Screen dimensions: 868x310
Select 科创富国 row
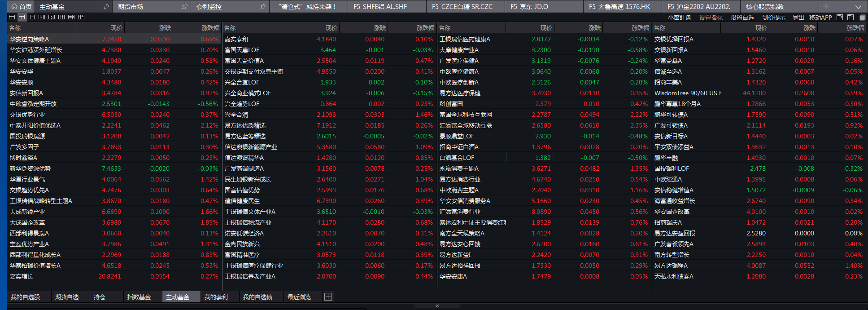pos(544,104)
